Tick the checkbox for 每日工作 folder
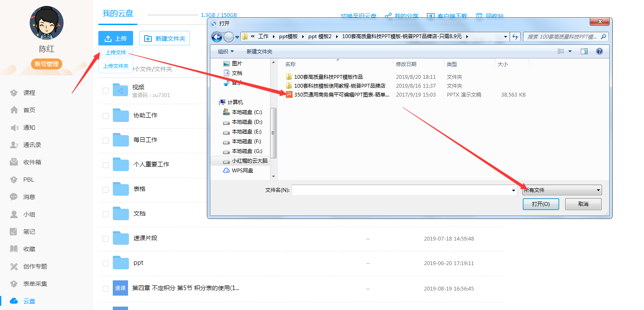The width and height of the screenshot is (644, 310). pos(105,140)
